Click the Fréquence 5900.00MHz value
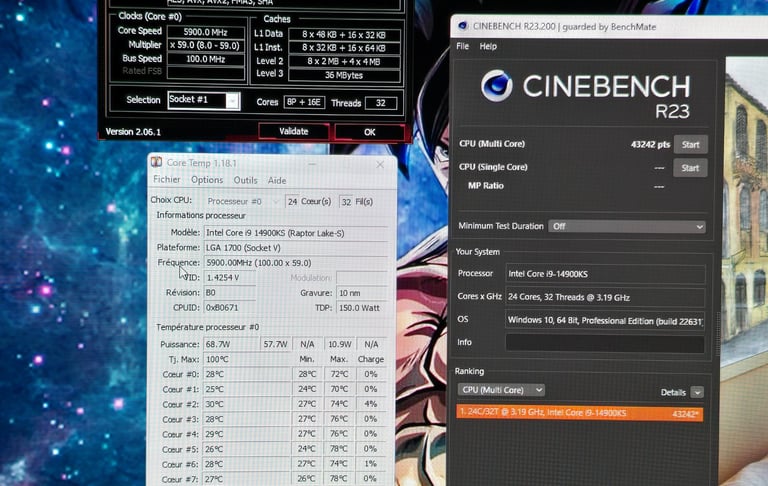 [296, 263]
